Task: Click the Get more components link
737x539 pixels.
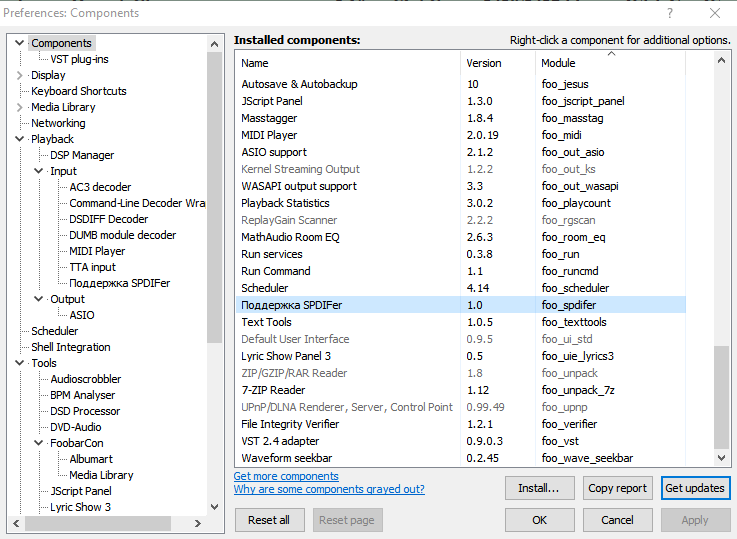Action: tap(286, 476)
